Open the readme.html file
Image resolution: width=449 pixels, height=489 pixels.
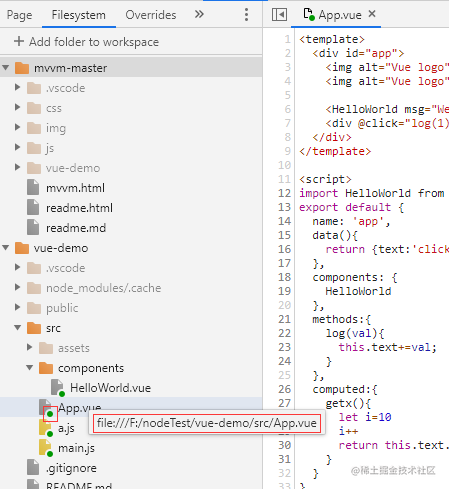coord(79,208)
